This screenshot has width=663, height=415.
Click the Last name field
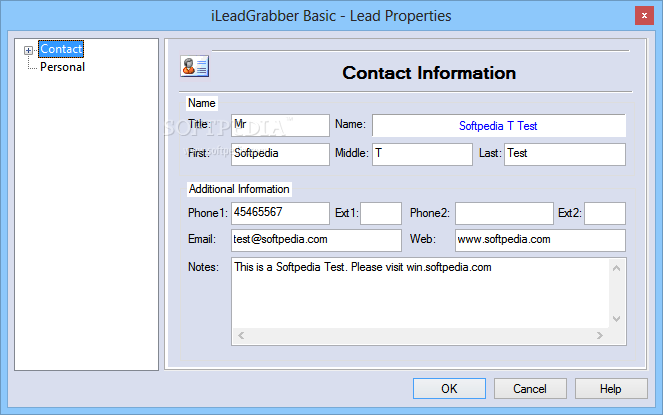click(564, 154)
